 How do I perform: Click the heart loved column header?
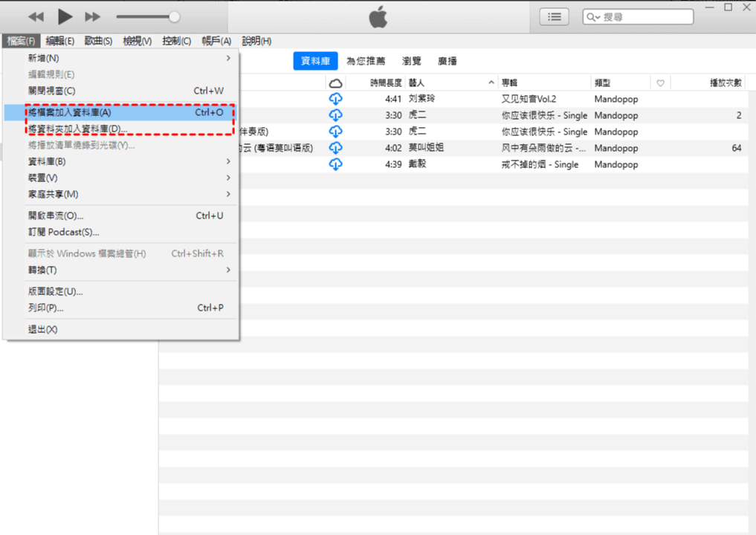coord(661,83)
